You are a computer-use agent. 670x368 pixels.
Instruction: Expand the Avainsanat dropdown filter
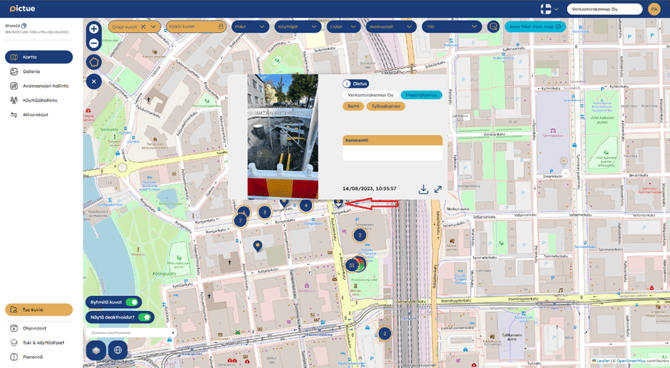click(x=391, y=26)
